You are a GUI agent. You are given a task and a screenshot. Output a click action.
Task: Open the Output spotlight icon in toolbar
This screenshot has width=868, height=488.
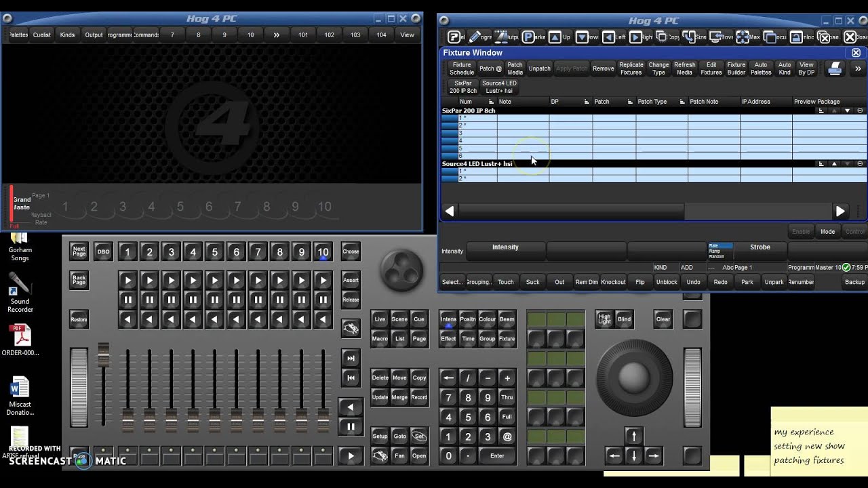tap(502, 37)
